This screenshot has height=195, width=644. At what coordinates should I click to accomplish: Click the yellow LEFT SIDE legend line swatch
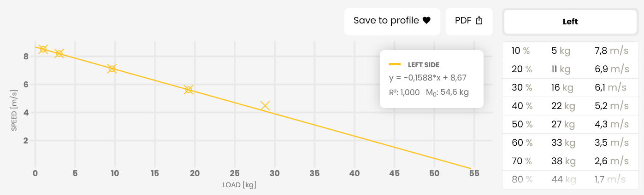tap(395, 65)
